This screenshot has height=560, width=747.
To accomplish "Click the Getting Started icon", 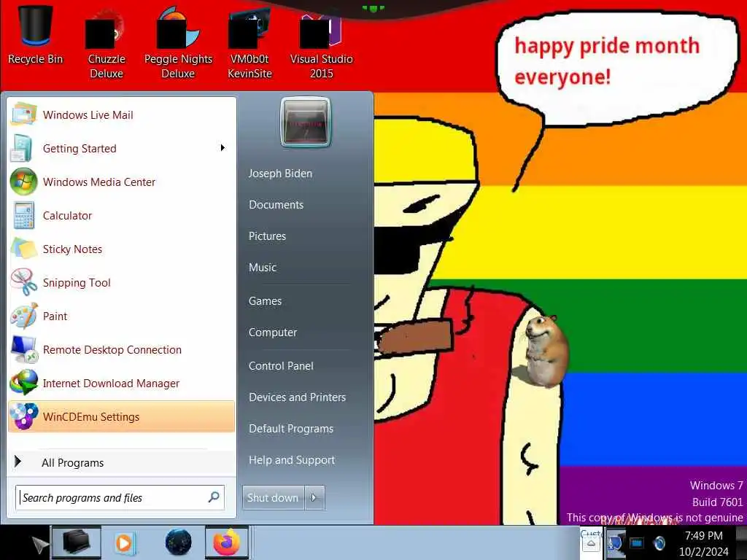I will tap(21, 148).
